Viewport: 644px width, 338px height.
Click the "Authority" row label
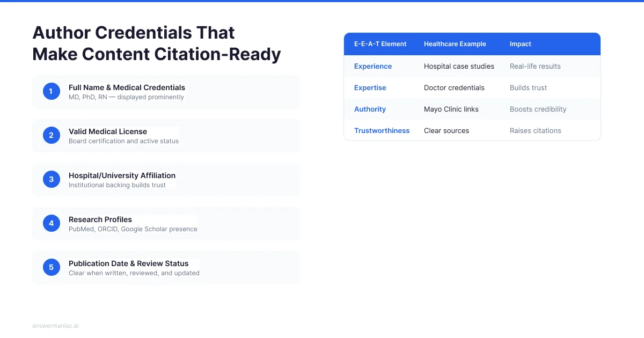click(370, 109)
